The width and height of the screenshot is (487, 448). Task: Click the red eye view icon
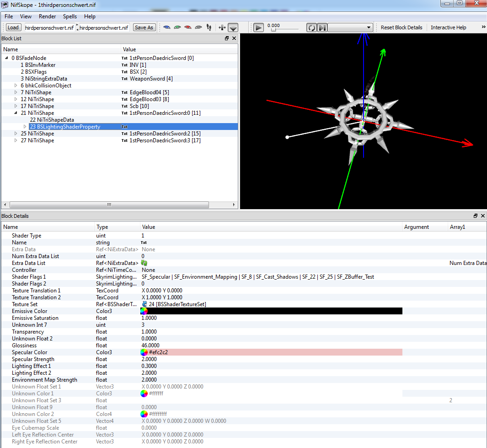(x=187, y=27)
